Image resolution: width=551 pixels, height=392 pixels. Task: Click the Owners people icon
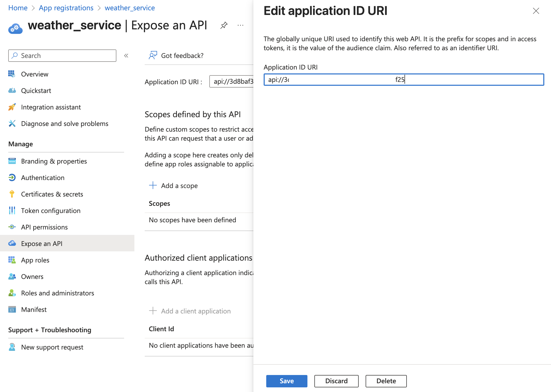coord(12,276)
